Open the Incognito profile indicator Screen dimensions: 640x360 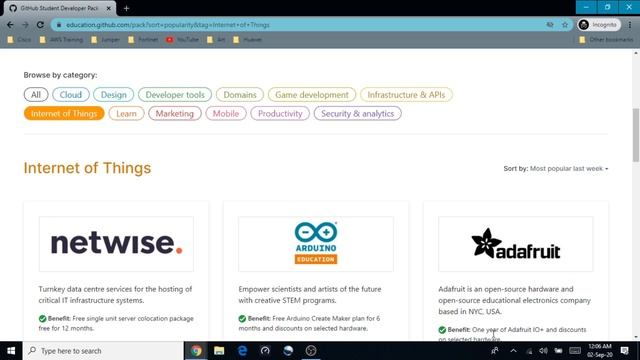click(598, 25)
